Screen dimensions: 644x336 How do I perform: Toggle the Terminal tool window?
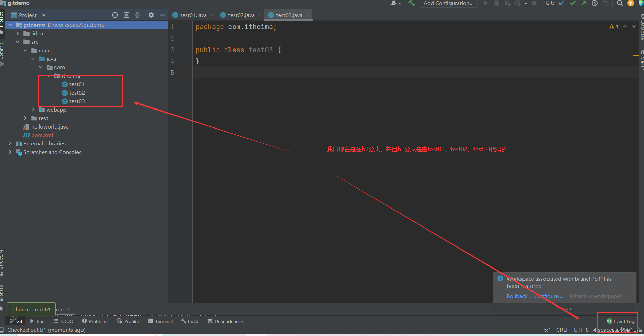(x=161, y=321)
